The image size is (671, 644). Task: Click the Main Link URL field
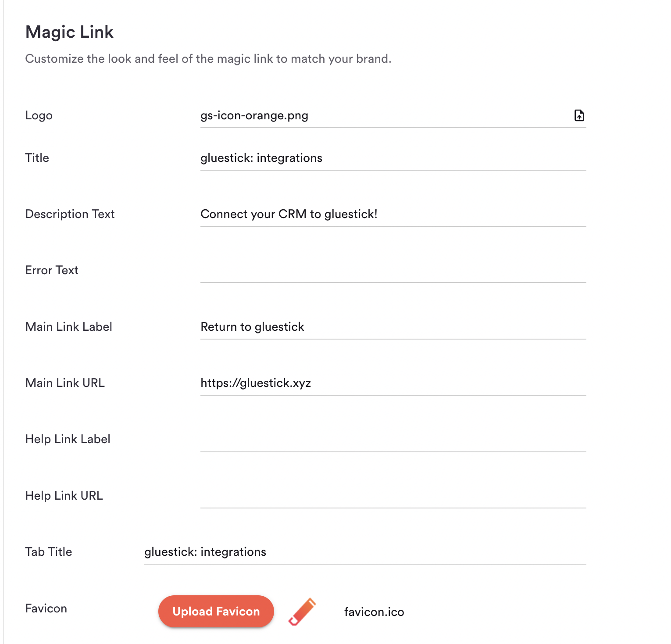(x=393, y=383)
